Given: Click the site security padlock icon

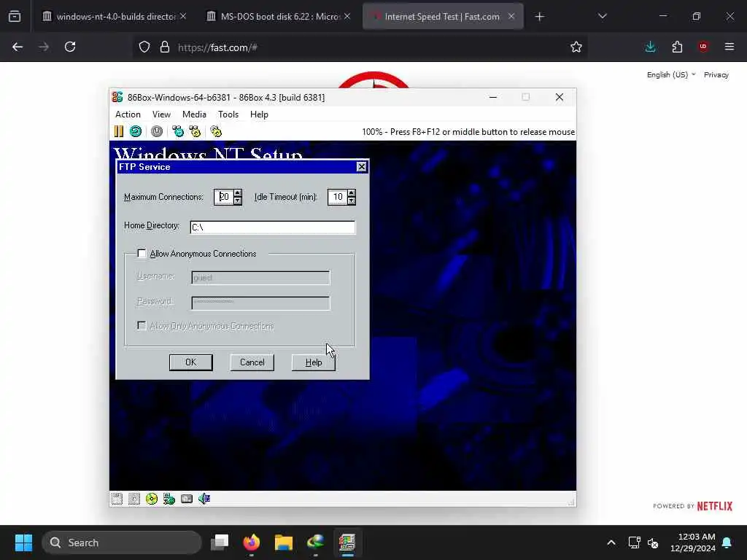Looking at the screenshot, I should pos(165,47).
